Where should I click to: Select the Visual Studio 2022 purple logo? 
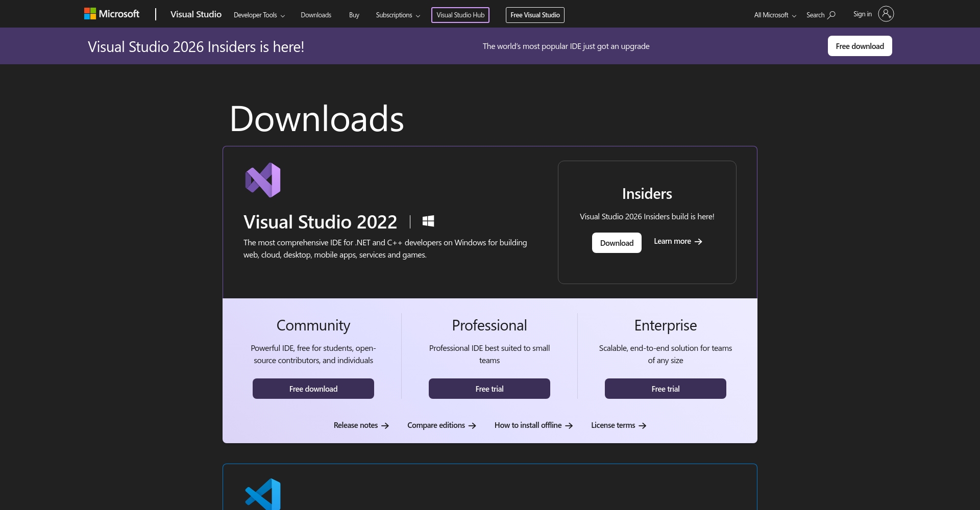point(263,179)
